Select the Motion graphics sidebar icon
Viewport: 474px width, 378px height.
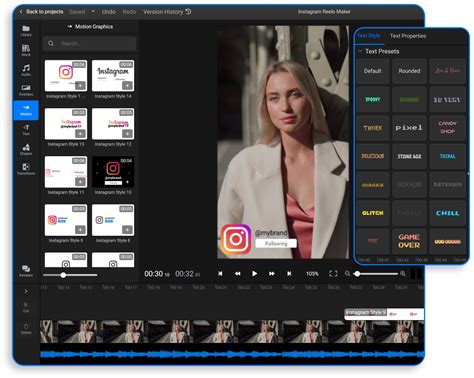26,110
